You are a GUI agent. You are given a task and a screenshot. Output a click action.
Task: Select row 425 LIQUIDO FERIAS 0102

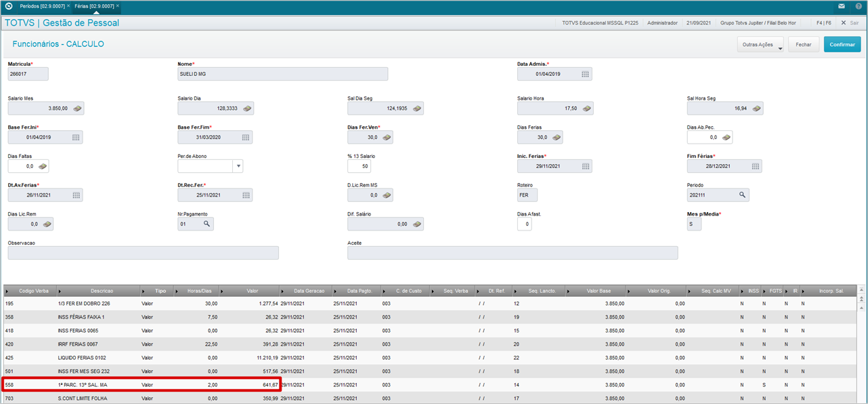tap(430, 358)
